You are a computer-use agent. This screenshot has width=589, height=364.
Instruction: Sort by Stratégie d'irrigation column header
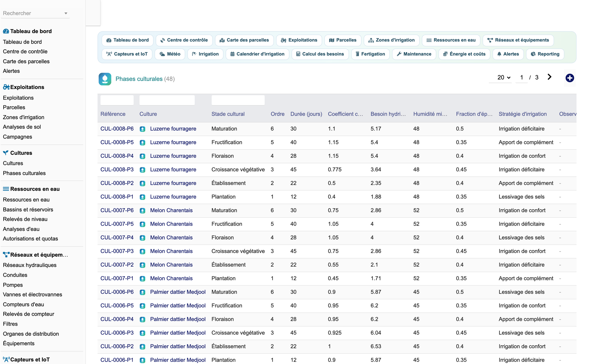(x=523, y=114)
